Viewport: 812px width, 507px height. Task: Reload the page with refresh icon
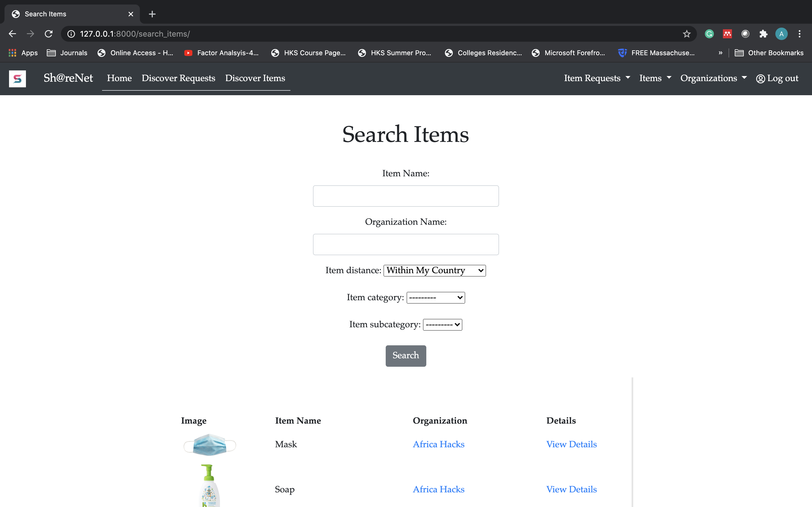[x=49, y=34]
